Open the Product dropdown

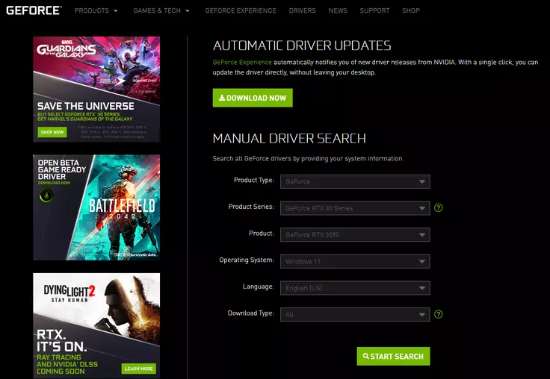pyautogui.click(x=355, y=235)
